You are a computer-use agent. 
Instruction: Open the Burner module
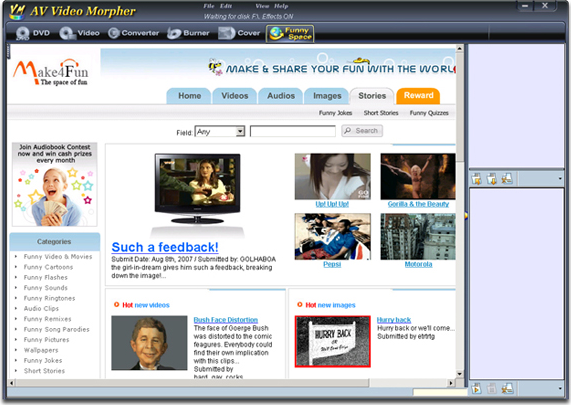click(x=188, y=33)
